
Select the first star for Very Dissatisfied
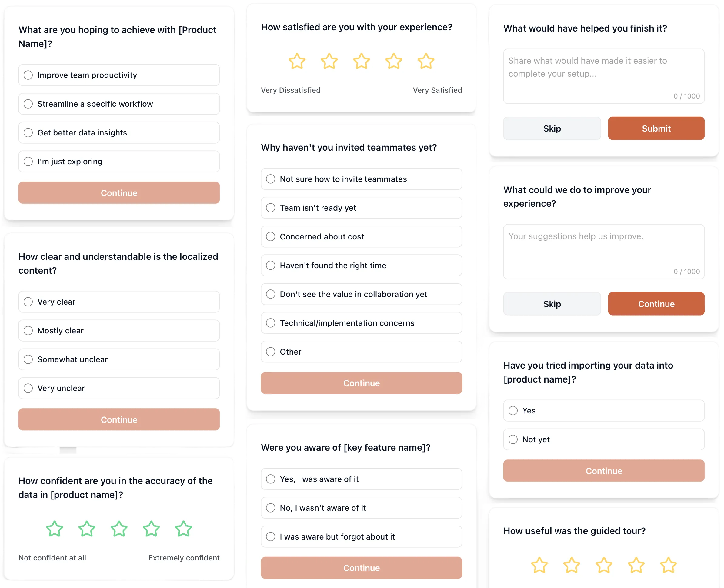click(296, 62)
